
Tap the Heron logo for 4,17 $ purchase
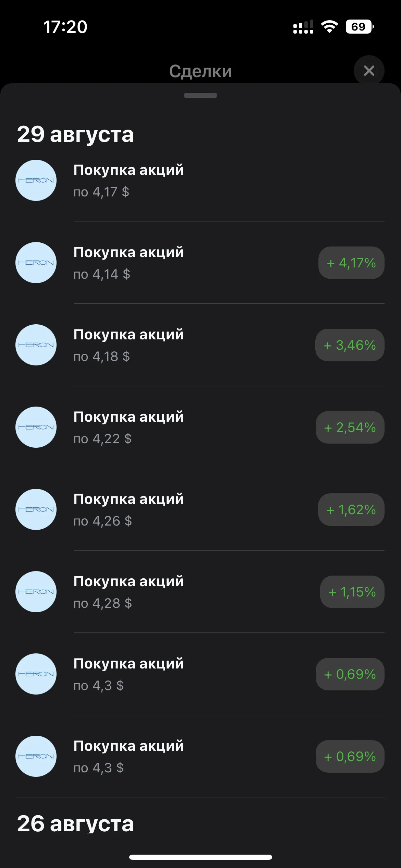(36, 180)
